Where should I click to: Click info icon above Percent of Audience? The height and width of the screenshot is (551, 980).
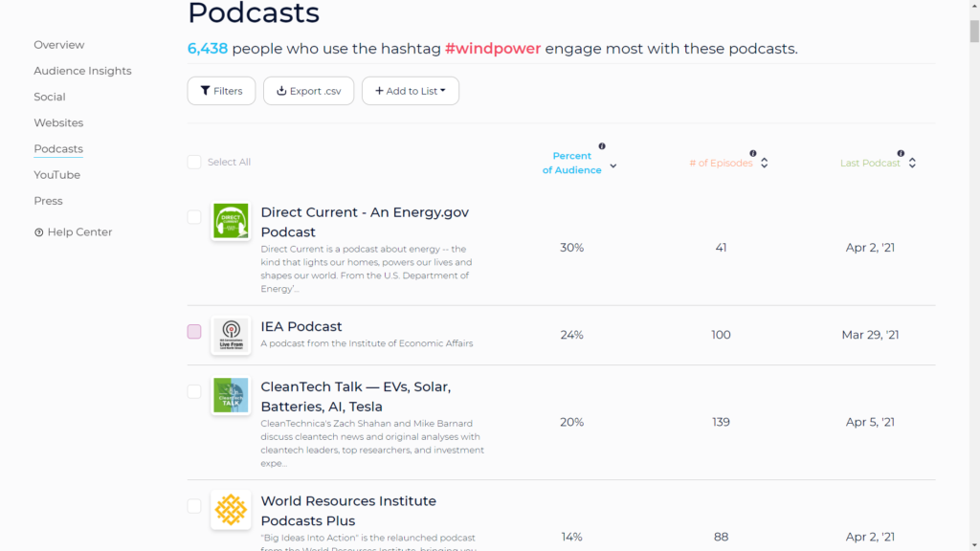coord(602,146)
